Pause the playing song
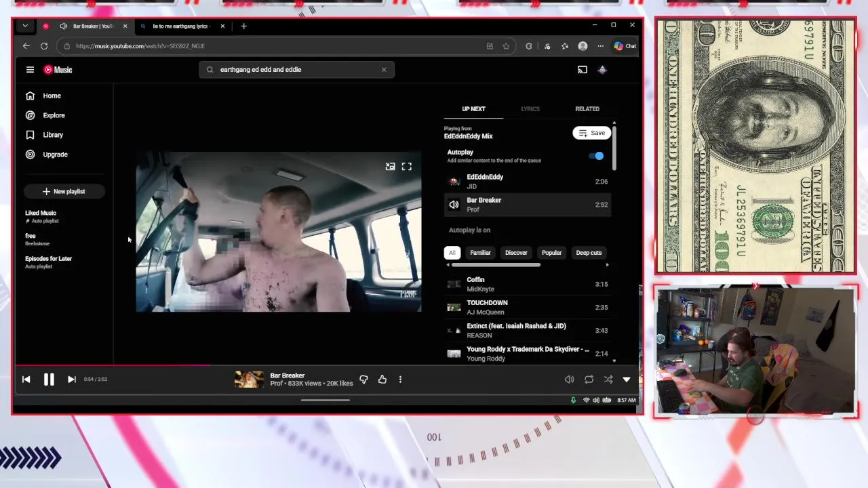The image size is (868, 488). (49, 380)
